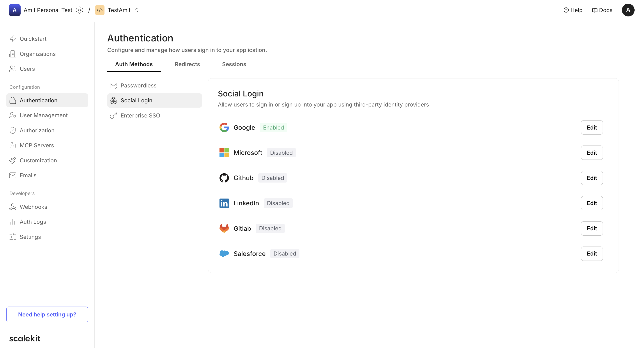Expand the TestAmit environment switcher
The image size is (644, 348).
click(x=137, y=10)
